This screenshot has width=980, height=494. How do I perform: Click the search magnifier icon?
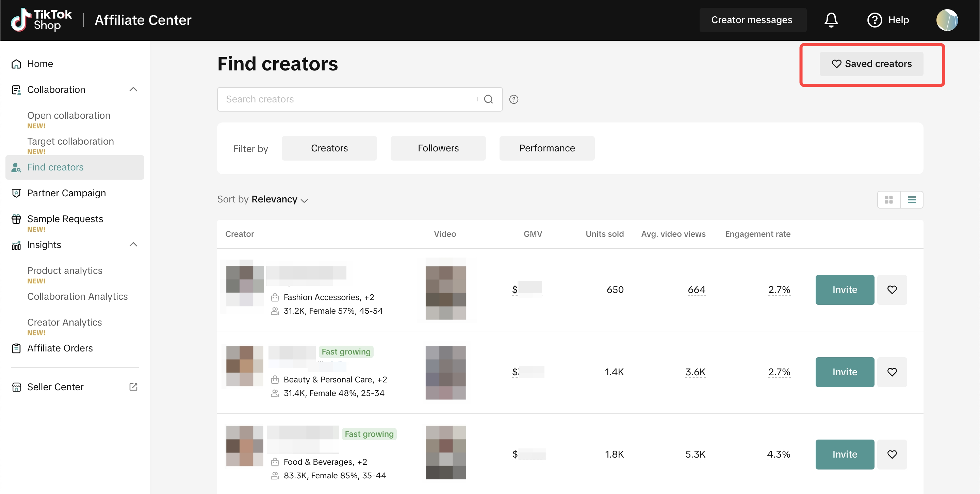pyautogui.click(x=488, y=99)
